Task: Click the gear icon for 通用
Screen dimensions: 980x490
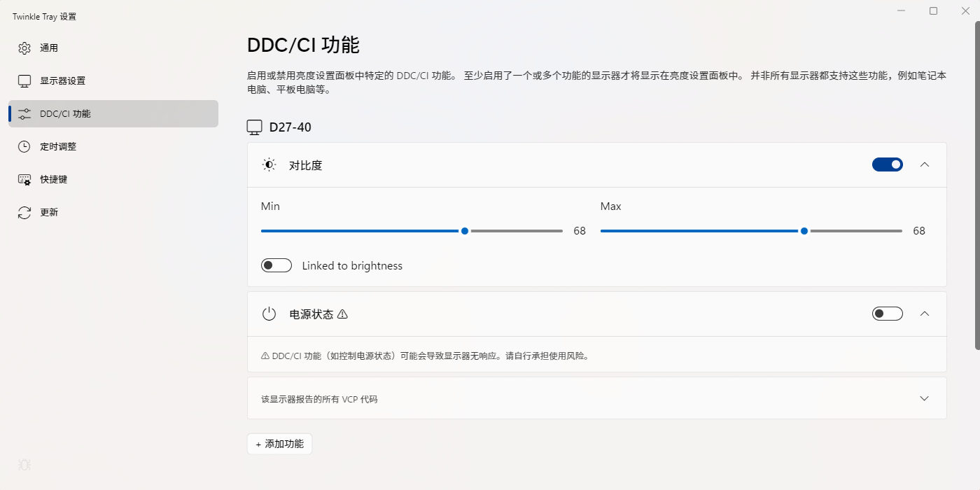Action: pyautogui.click(x=24, y=48)
